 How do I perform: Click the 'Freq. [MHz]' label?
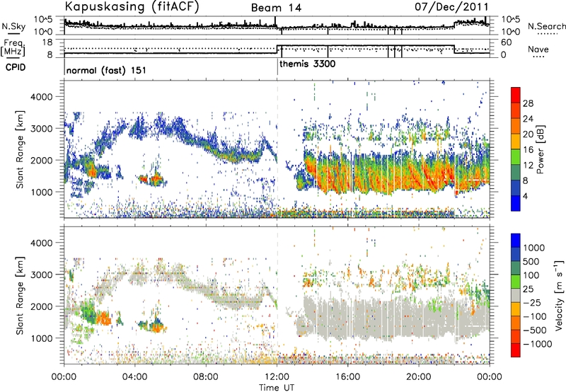pos(13,47)
